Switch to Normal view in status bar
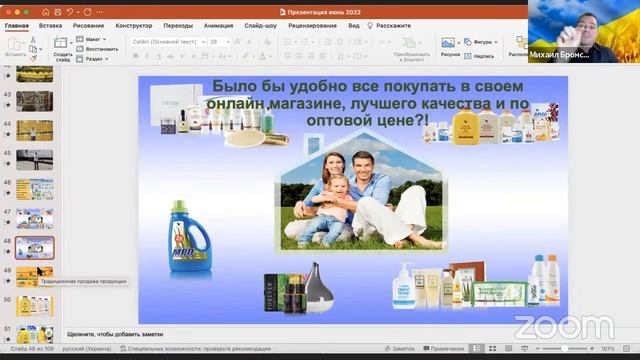The image size is (640, 360). pos(476,349)
